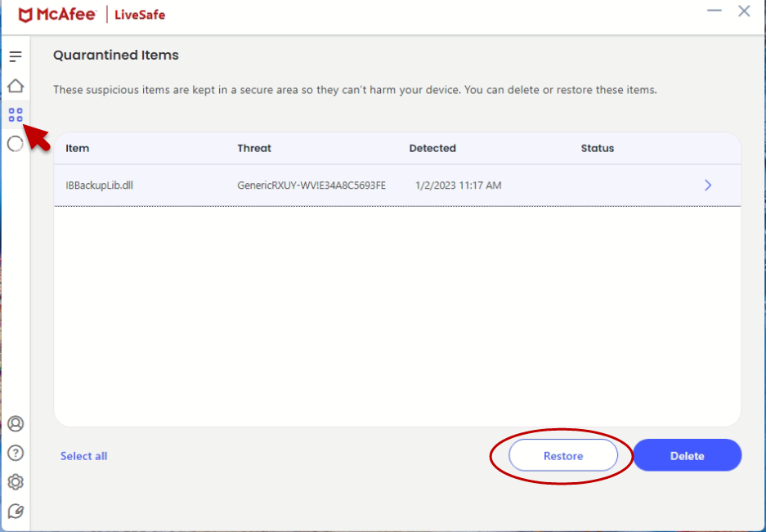This screenshot has width=766, height=532.
Task: Delete the selected quarantined item
Action: tap(688, 455)
